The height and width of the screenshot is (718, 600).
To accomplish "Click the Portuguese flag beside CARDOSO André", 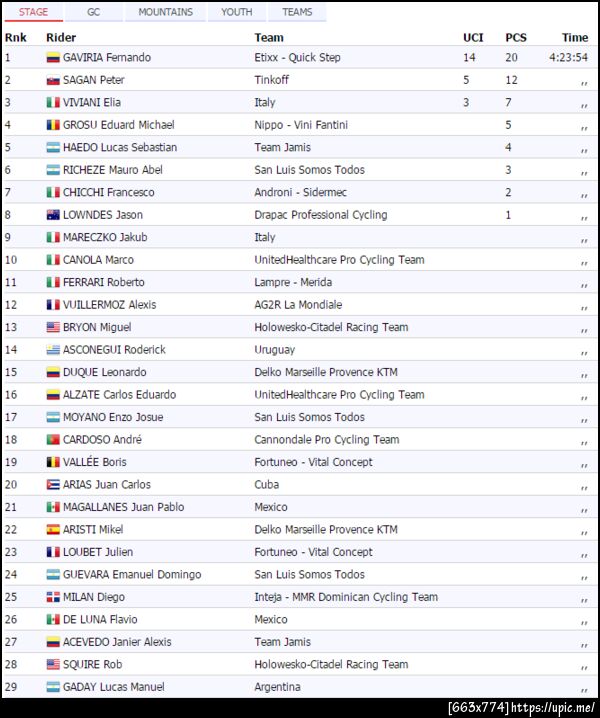I will tap(53, 440).
